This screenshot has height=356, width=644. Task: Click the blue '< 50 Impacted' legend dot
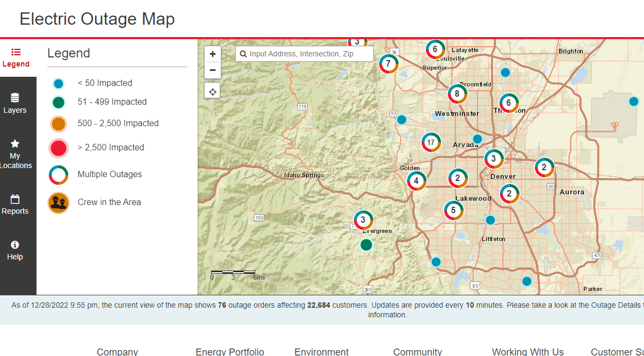(58, 83)
